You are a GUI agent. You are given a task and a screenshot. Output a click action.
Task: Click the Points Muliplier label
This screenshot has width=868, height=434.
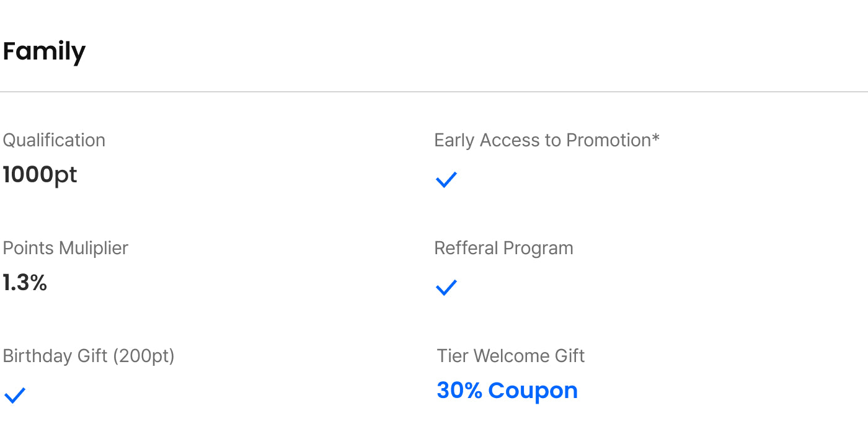(65, 248)
